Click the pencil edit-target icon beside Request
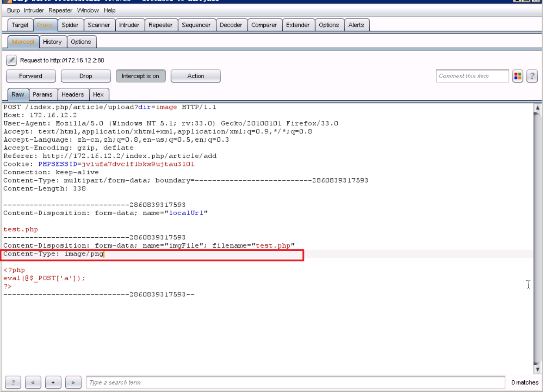 11,60
